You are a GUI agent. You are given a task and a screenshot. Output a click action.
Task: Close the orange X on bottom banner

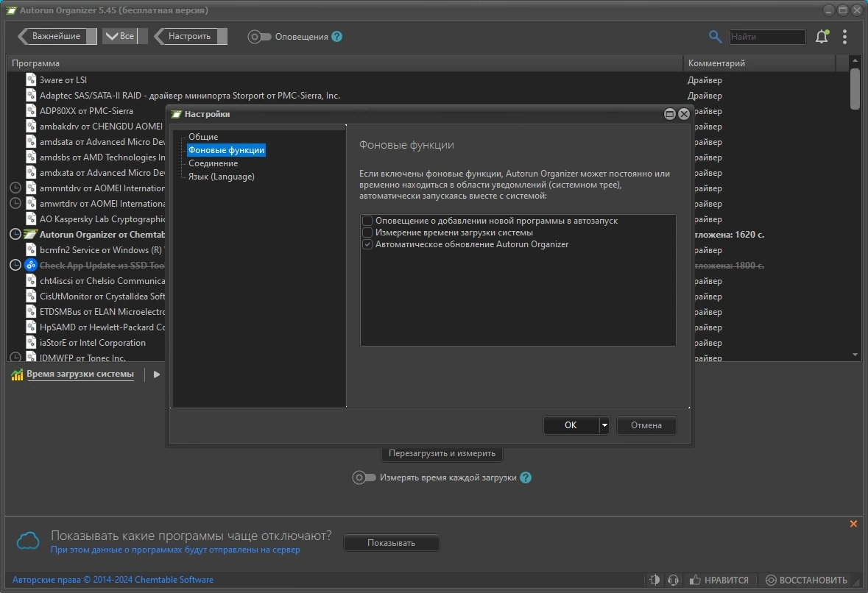(853, 523)
